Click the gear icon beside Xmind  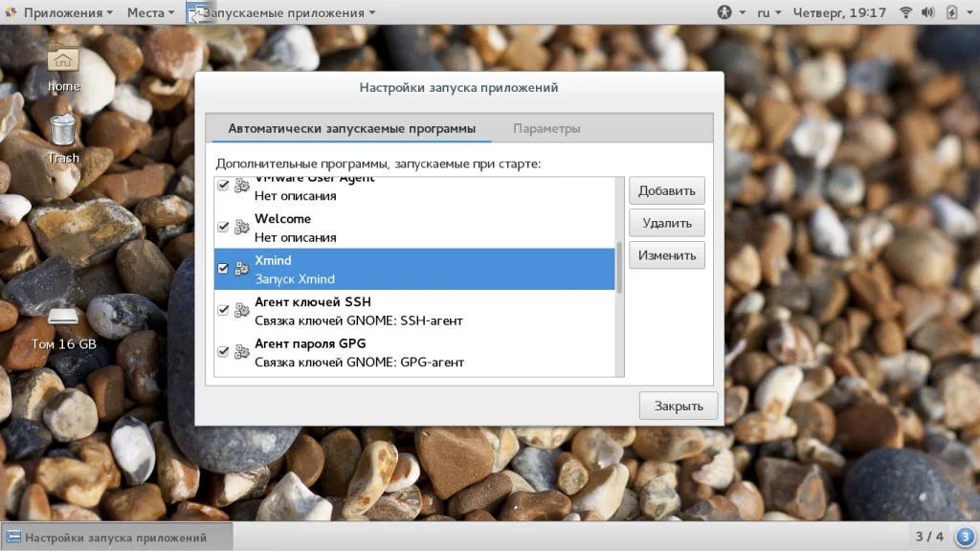[x=242, y=269]
